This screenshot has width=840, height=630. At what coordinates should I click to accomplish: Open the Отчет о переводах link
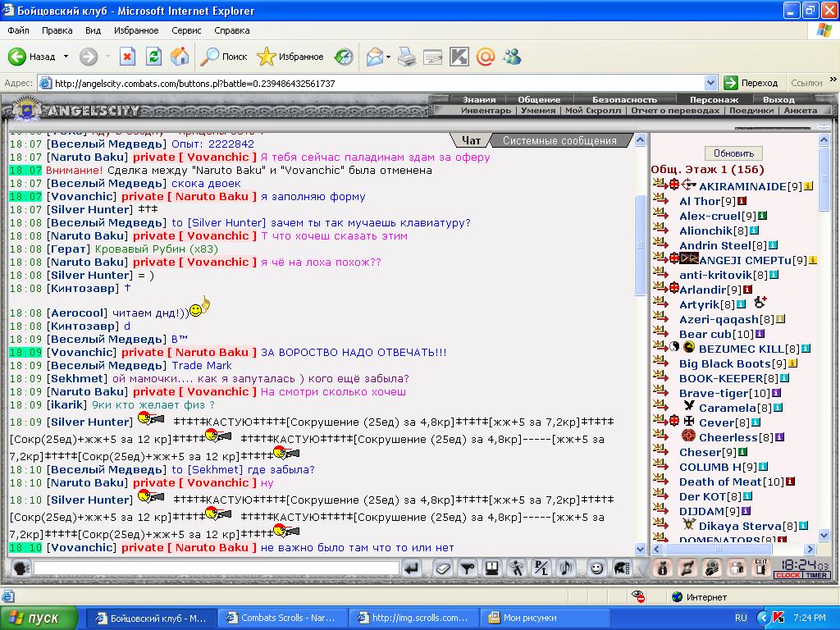pyautogui.click(x=675, y=111)
